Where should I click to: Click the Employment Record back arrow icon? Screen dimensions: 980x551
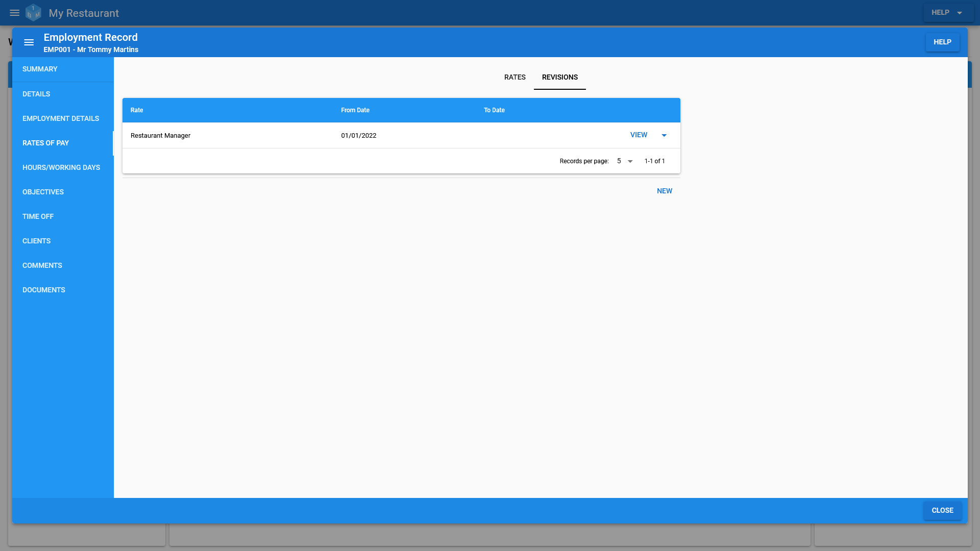coord(29,42)
